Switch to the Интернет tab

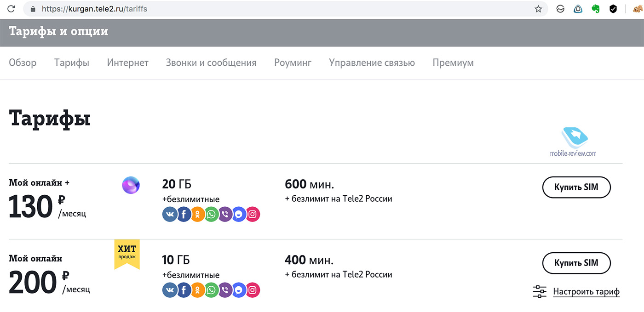(x=128, y=62)
